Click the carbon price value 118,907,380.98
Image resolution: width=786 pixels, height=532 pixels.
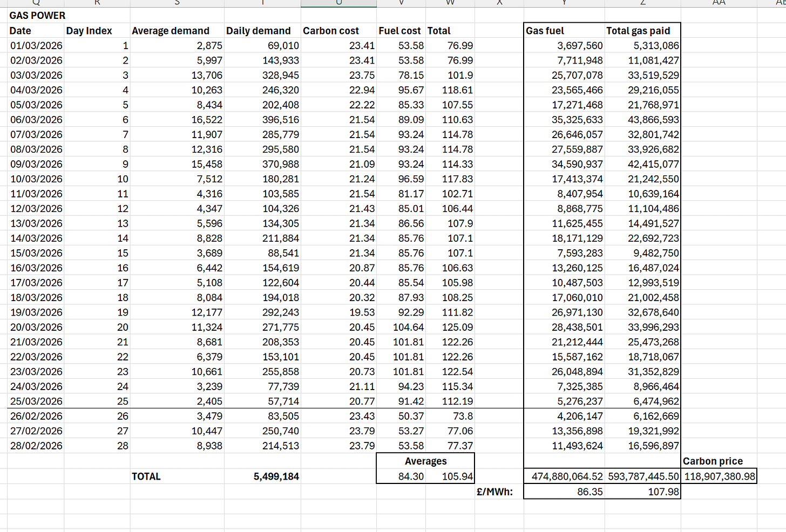(720, 476)
